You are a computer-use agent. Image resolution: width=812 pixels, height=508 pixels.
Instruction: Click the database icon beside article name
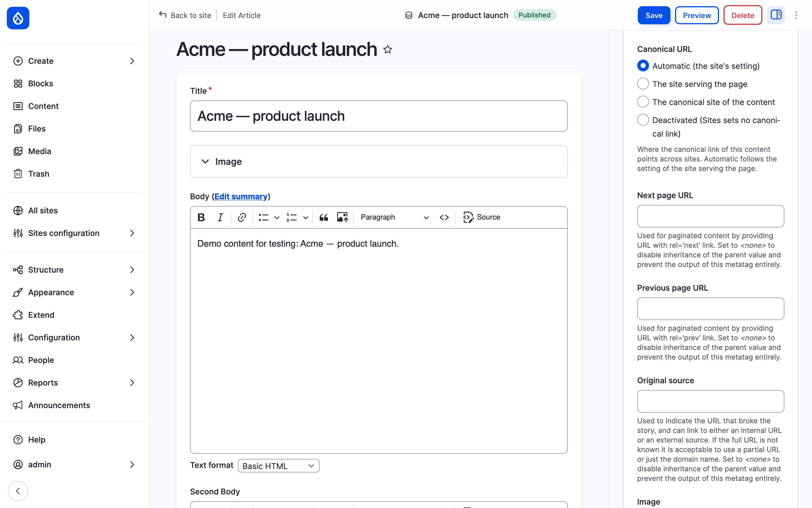click(x=409, y=15)
